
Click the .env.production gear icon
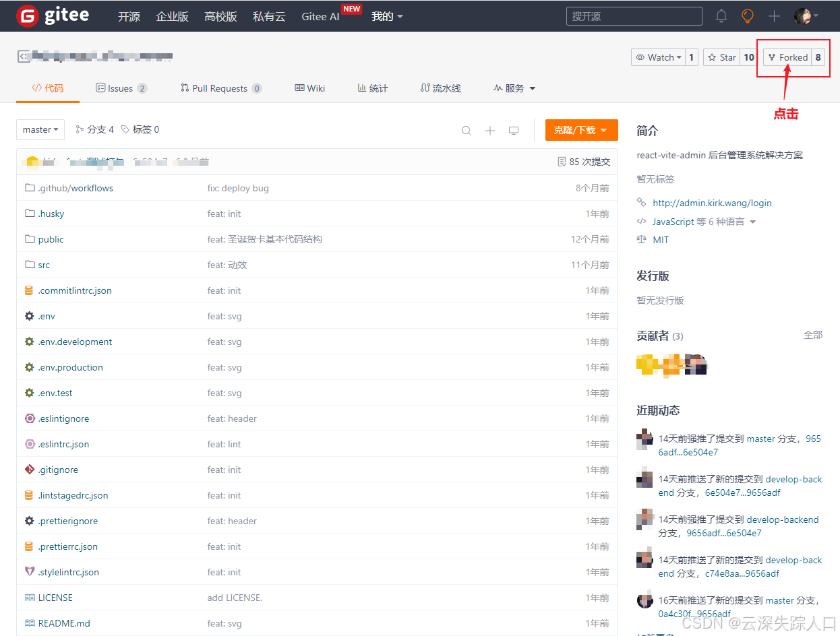29,367
